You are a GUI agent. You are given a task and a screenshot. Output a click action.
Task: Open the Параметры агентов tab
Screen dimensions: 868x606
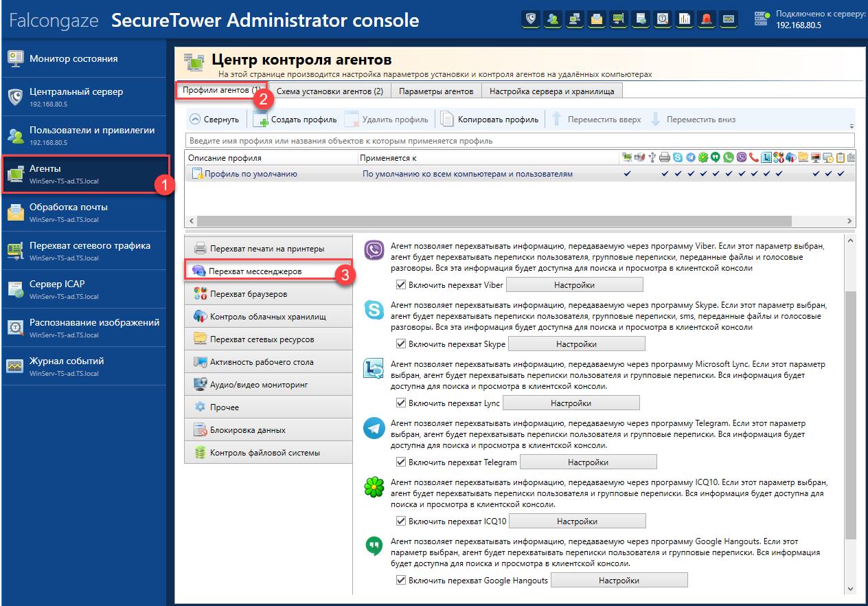(x=436, y=91)
